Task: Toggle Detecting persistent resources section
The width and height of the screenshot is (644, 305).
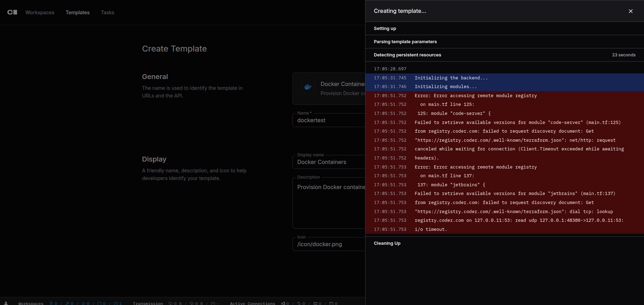Action: (407, 55)
